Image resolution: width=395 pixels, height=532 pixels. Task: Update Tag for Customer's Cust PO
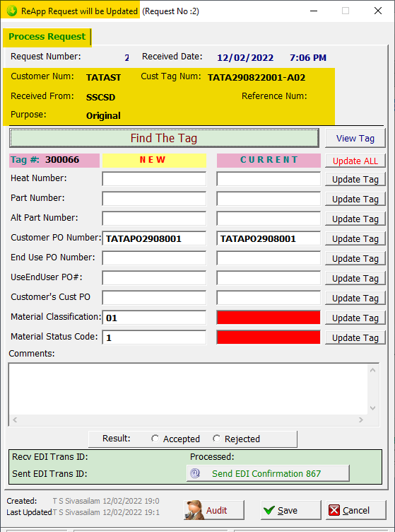click(355, 298)
